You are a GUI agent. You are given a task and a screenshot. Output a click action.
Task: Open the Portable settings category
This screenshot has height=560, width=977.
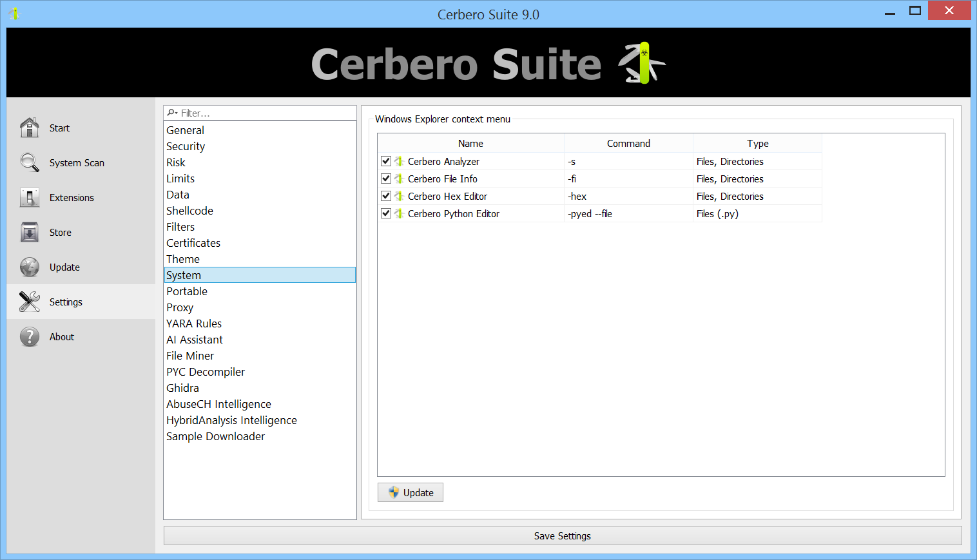point(260,291)
